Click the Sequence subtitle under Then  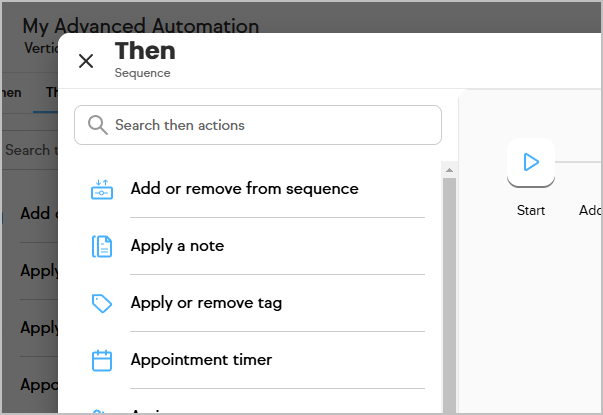tap(142, 73)
